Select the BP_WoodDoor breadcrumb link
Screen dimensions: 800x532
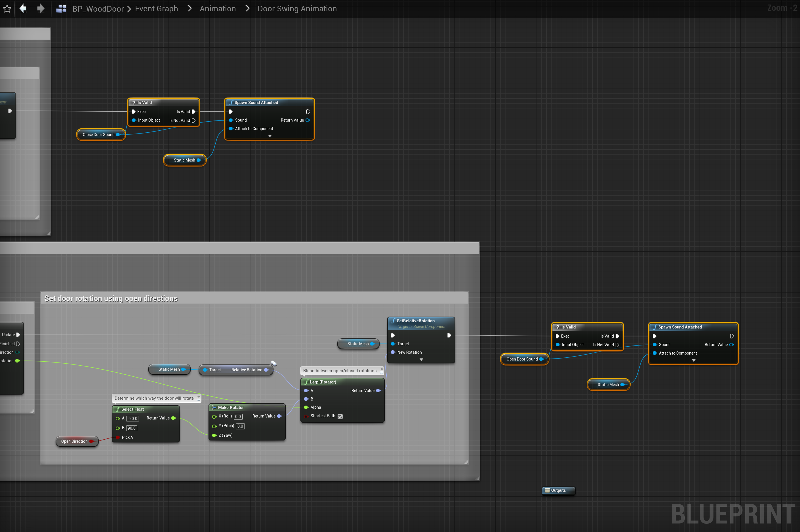coord(98,9)
